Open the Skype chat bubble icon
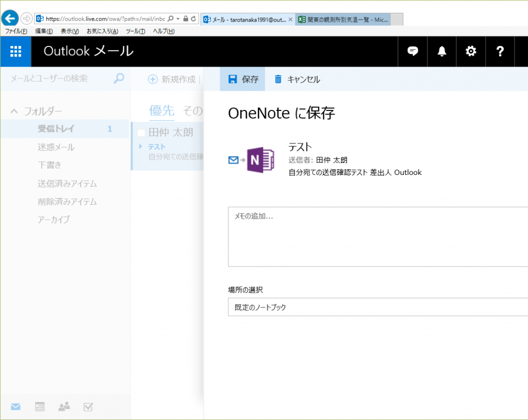Viewport: 528px width, 420px height. coord(412,51)
